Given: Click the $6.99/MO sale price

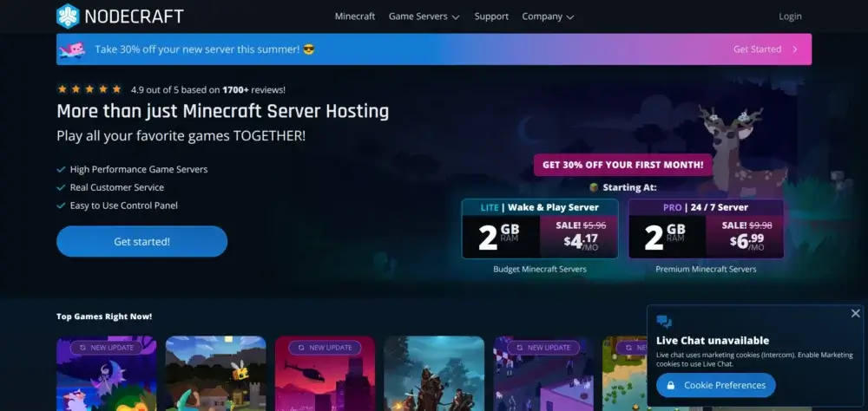Looking at the screenshot, I should pos(748,241).
